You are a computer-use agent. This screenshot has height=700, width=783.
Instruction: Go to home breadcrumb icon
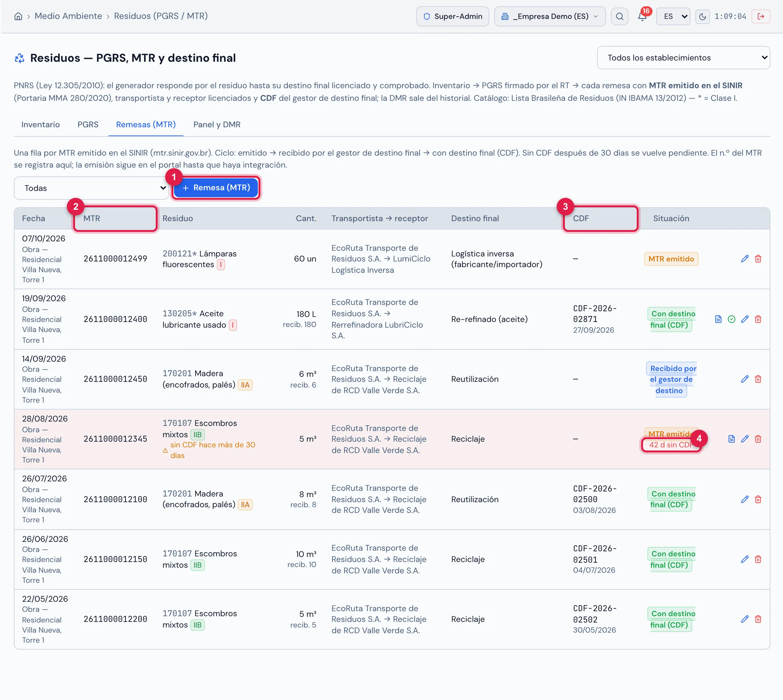pos(18,16)
